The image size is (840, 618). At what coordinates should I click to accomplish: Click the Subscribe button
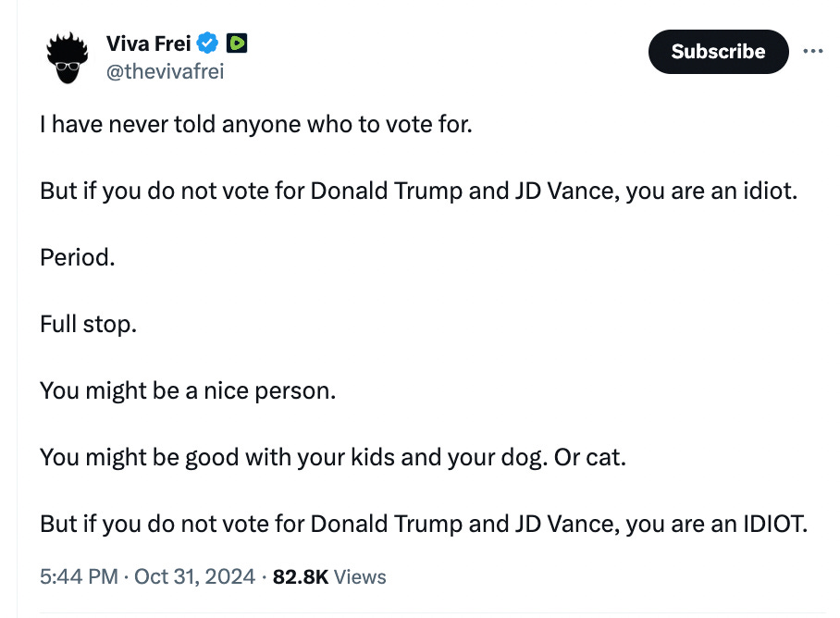pos(719,52)
